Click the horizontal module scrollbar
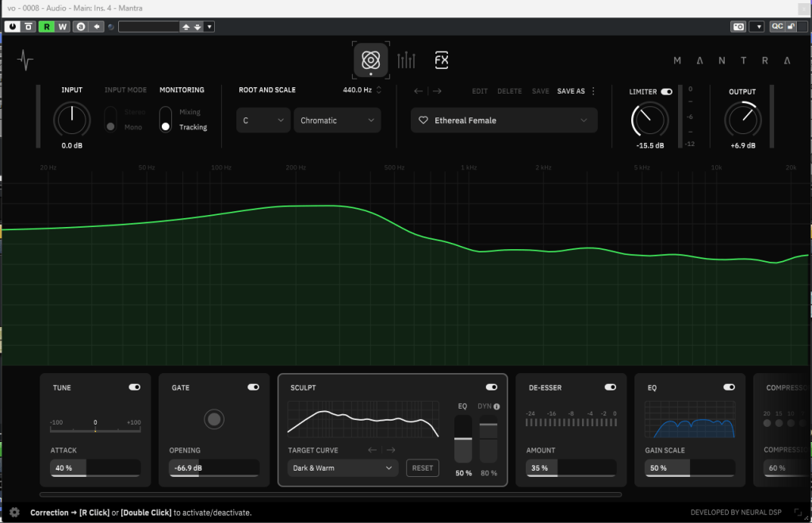Screen dimensions: 812x523 [317, 494]
